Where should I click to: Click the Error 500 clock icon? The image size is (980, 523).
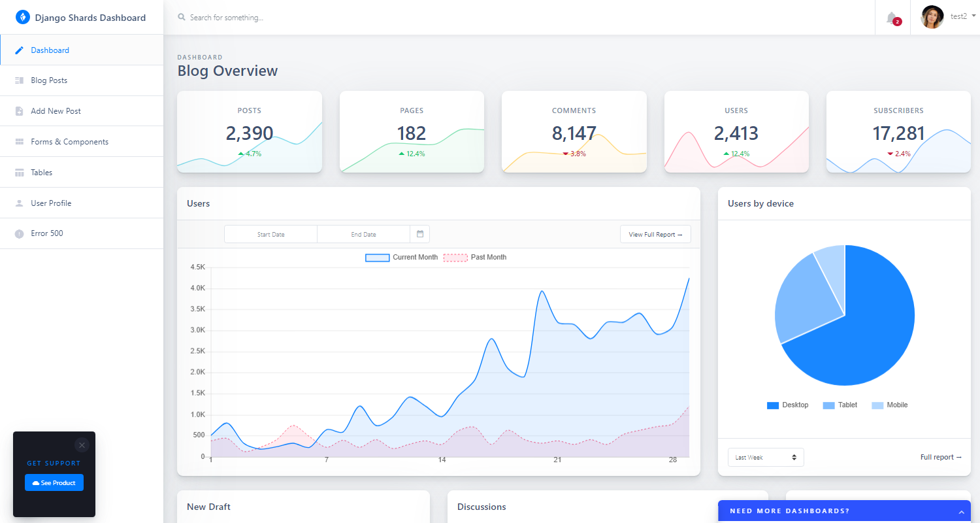click(20, 233)
